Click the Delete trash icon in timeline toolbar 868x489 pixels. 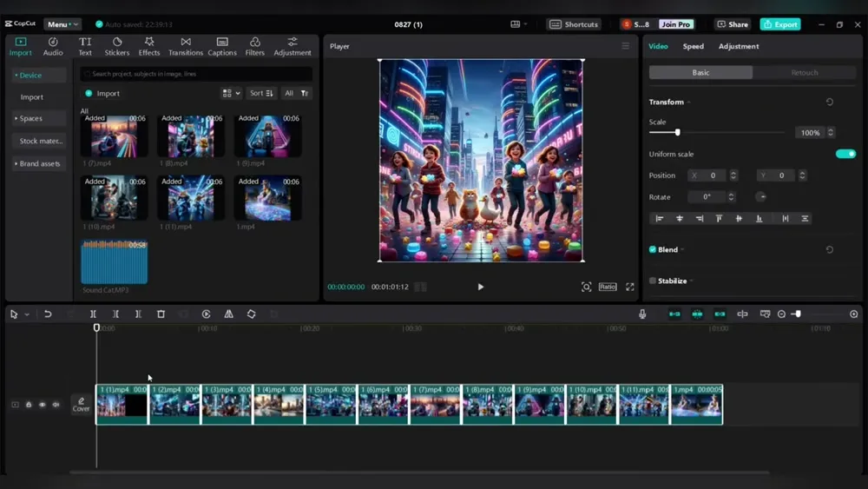pyautogui.click(x=161, y=314)
